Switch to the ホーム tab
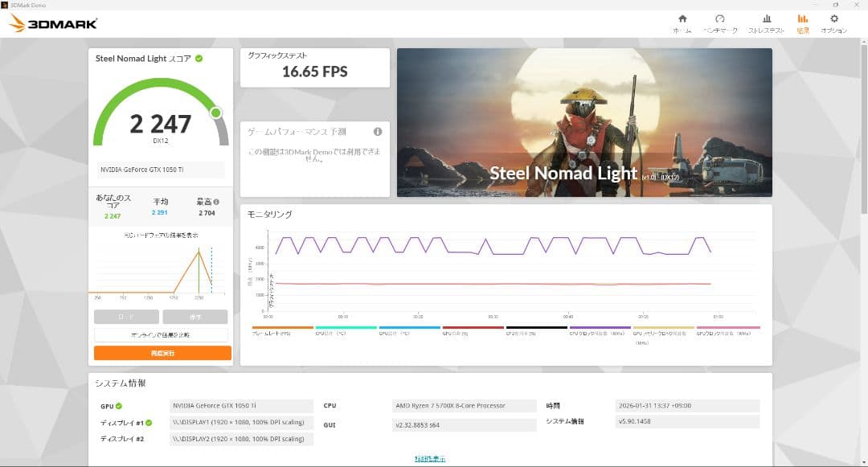Viewport: 868px width, 467px height. point(682,20)
